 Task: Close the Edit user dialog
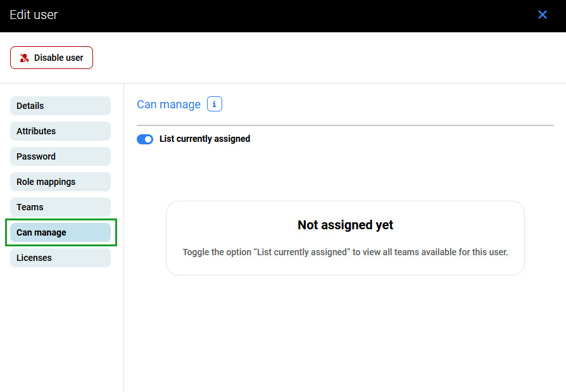tap(542, 15)
